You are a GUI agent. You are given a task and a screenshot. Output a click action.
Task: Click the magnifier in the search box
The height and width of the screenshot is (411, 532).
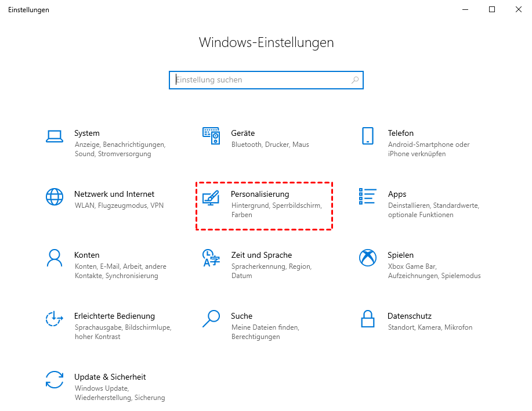click(355, 80)
